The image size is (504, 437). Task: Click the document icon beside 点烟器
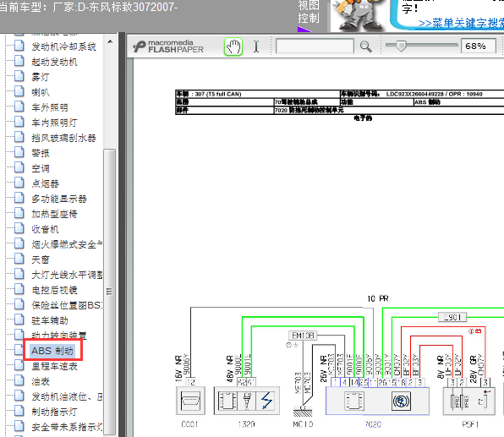pos(19,183)
